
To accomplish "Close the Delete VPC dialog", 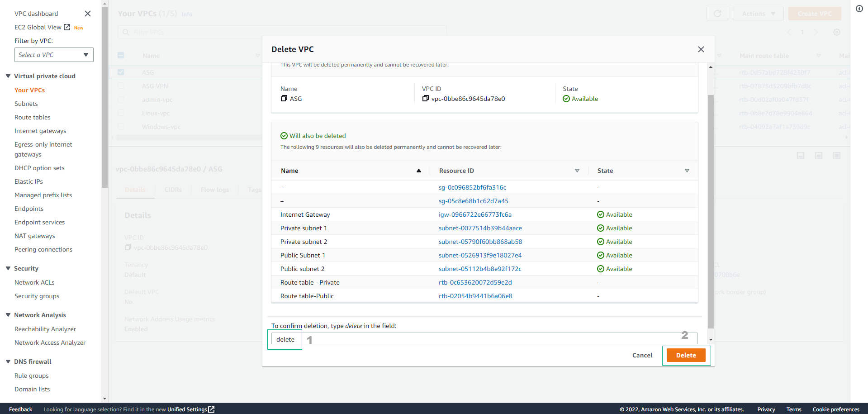I will [701, 49].
